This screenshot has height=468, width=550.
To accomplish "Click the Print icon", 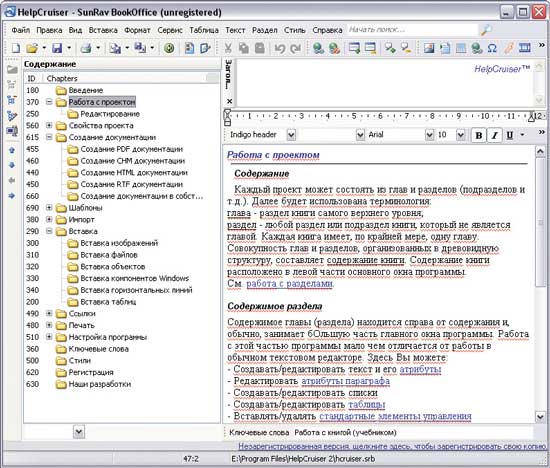I will (86, 48).
